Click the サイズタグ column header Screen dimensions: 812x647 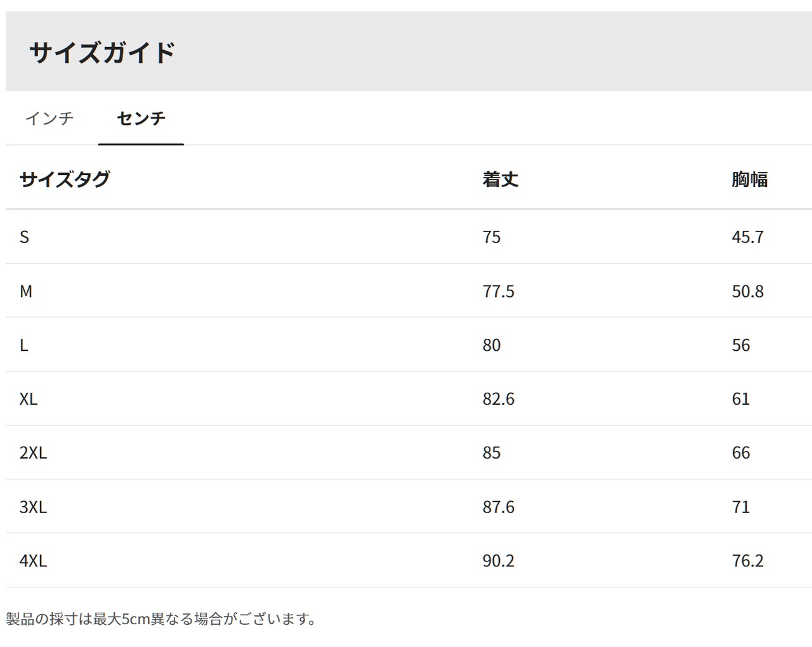pos(65,180)
